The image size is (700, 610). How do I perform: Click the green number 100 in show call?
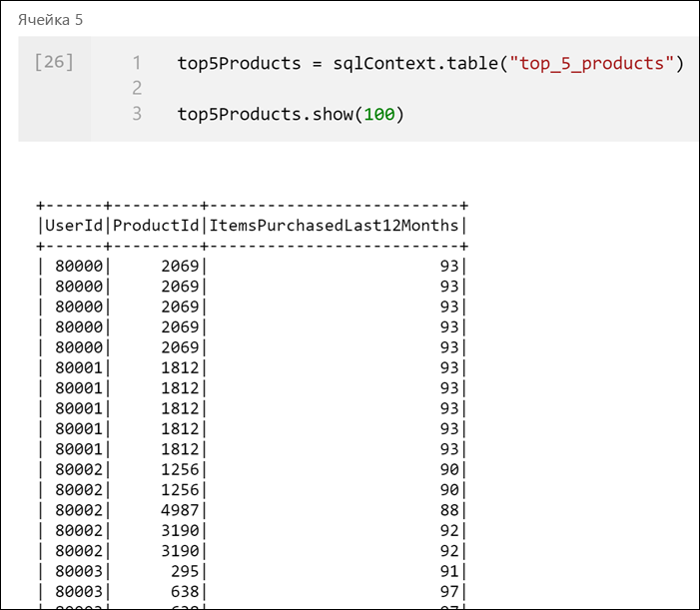tap(379, 114)
